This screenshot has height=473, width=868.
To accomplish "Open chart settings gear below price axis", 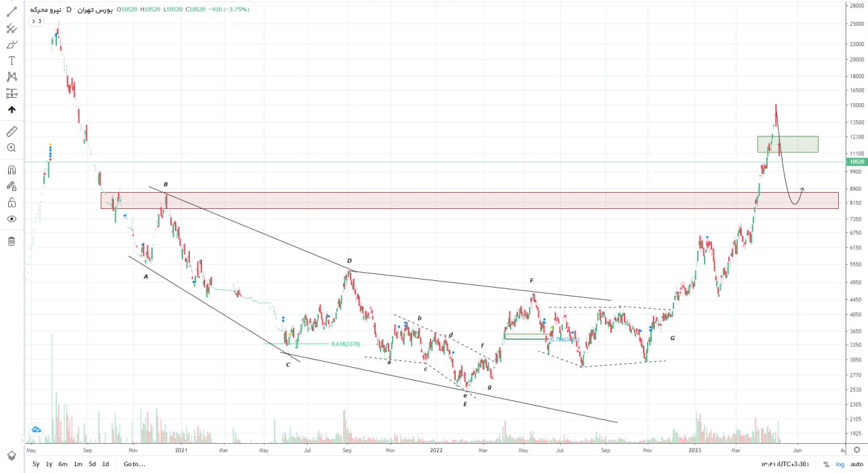I will pos(857,449).
